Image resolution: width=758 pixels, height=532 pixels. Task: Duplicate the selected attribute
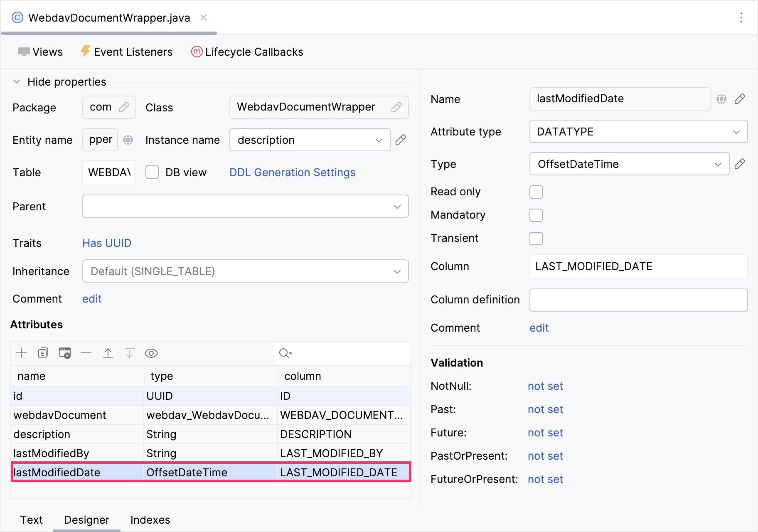coord(43,353)
